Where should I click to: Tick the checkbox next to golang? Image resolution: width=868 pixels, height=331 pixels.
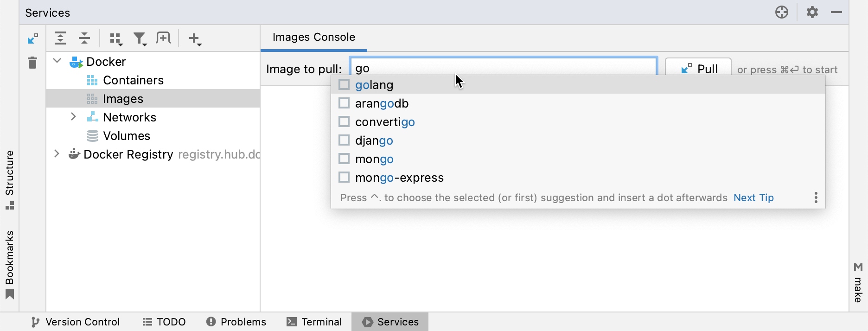[344, 84]
